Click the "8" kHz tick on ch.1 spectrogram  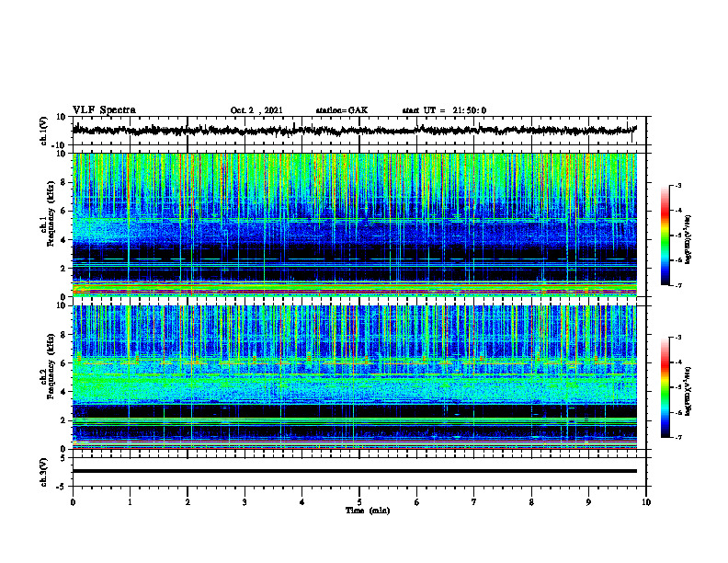tap(63, 182)
